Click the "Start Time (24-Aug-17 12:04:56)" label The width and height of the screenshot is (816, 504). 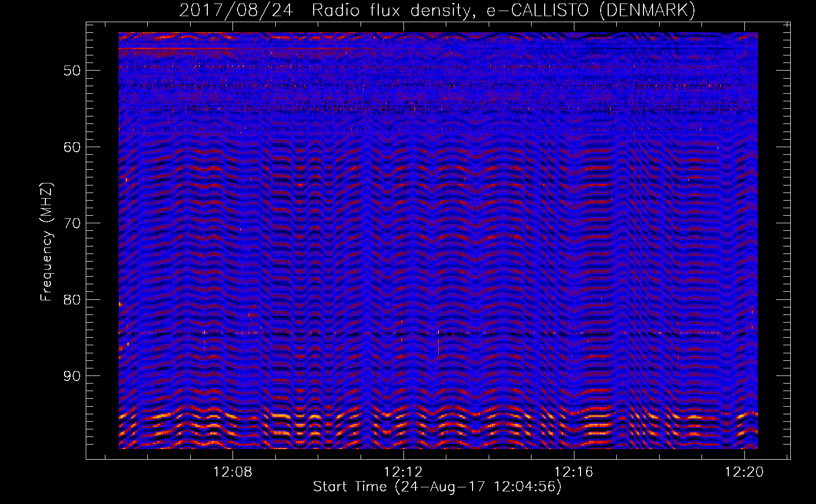pos(437,487)
